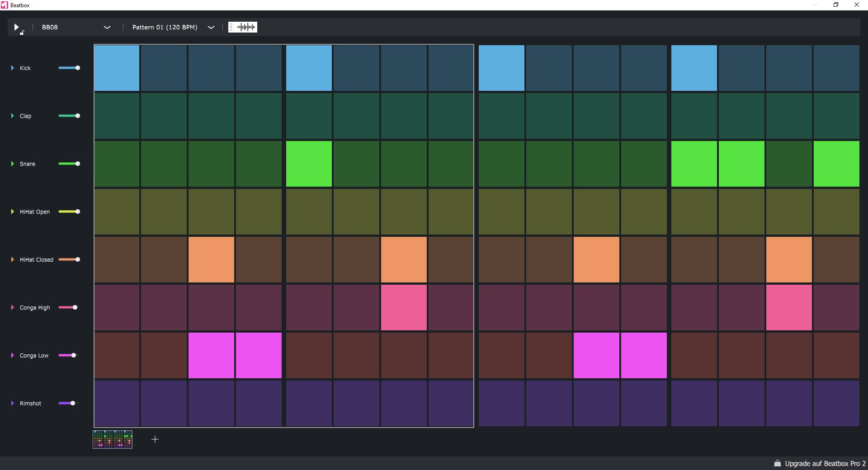Enable the HiHat Open pad on step 9
Image resolution: width=868 pixels, height=470 pixels.
(x=501, y=211)
